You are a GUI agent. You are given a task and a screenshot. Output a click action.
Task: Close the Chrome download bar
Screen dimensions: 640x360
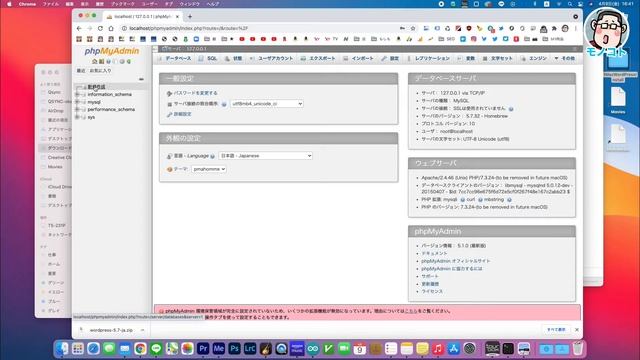[577, 329]
